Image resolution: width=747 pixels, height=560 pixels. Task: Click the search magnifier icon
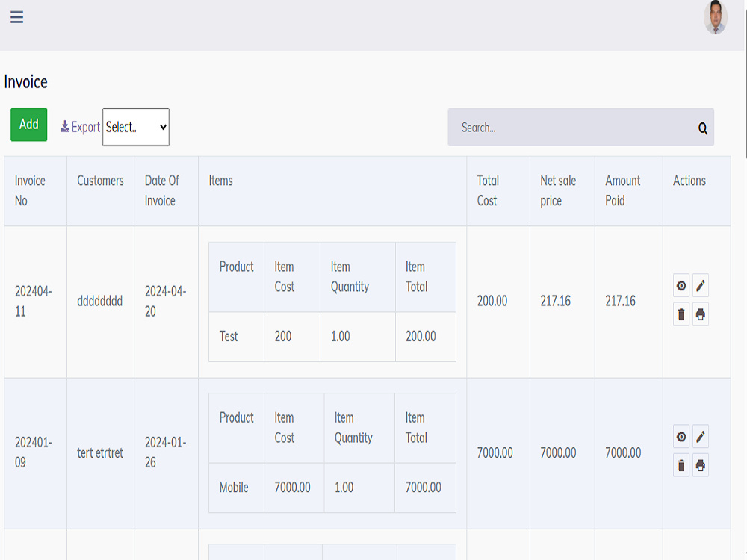(702, 128)
